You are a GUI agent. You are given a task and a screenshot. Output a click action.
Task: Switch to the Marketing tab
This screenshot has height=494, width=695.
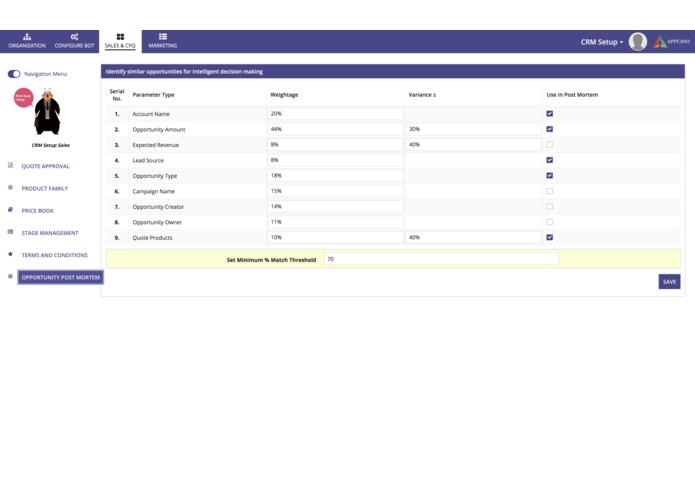(163, 41)
